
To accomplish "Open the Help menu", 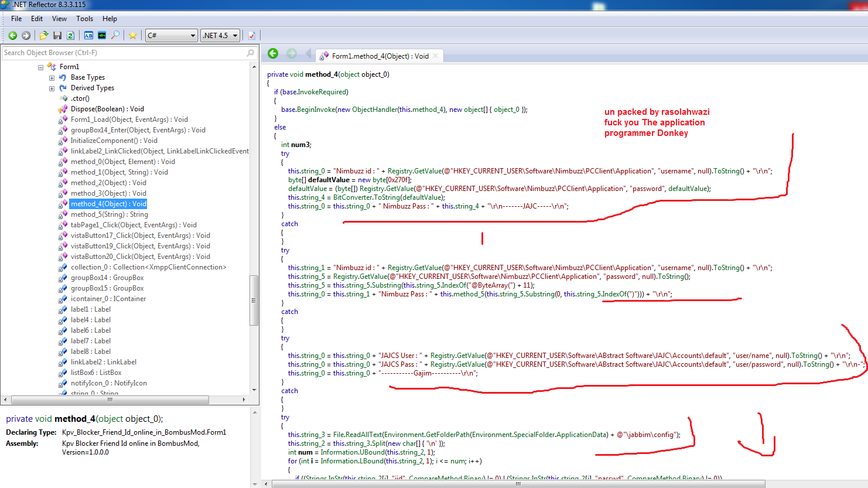I will point(110,19).
